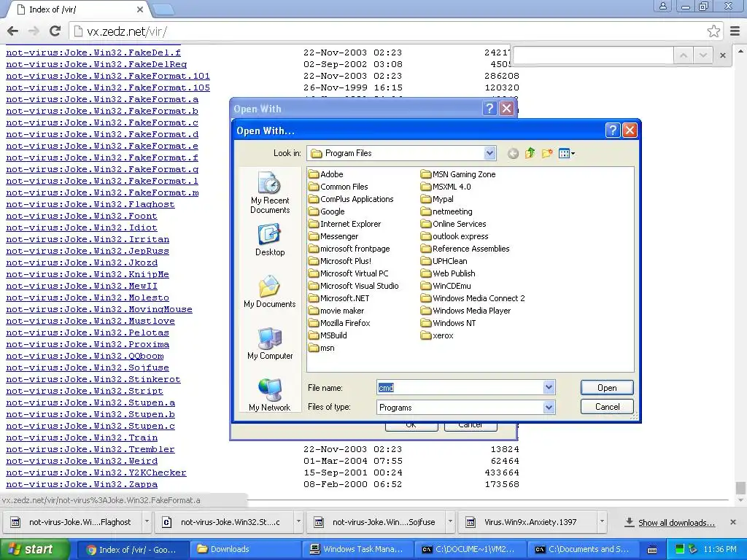Open dropdown for Flaghost download item

(147, 522)
